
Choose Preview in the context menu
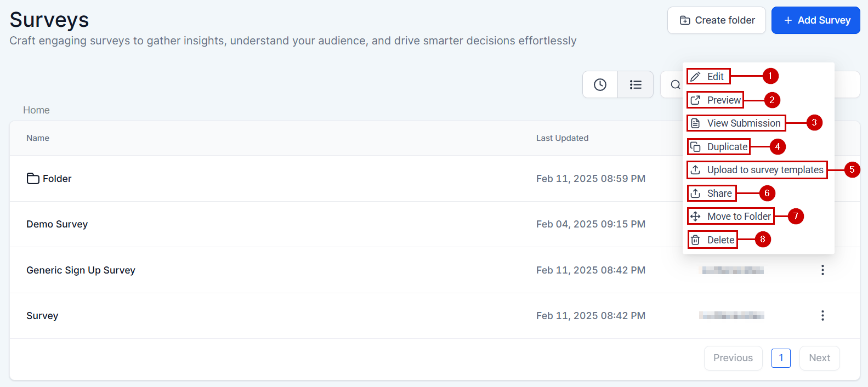723,100
